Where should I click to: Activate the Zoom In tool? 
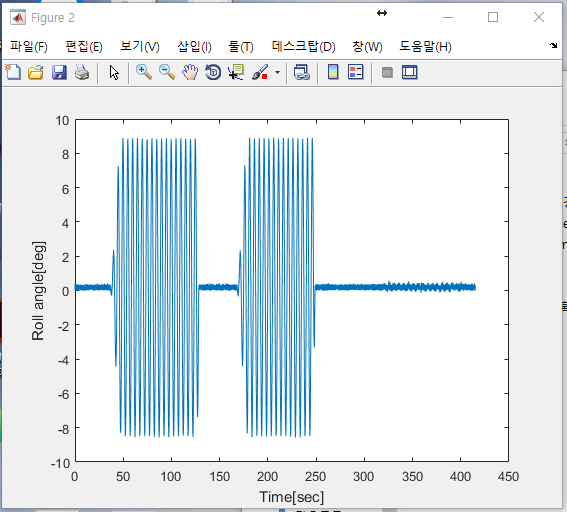144,72
